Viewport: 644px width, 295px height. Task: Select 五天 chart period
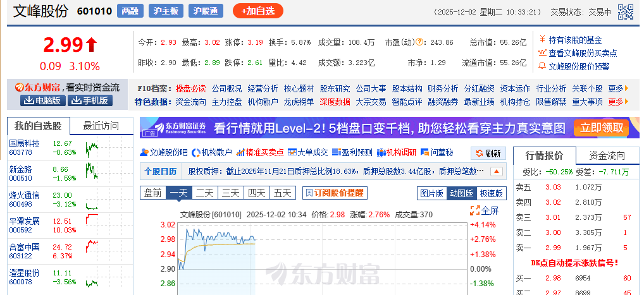[x=283, y=193]
